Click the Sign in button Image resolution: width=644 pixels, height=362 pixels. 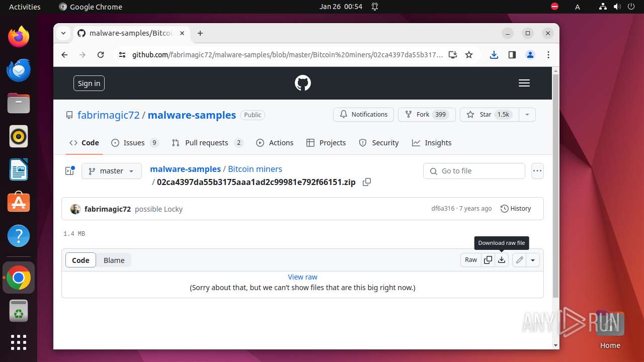pos(89,83)
